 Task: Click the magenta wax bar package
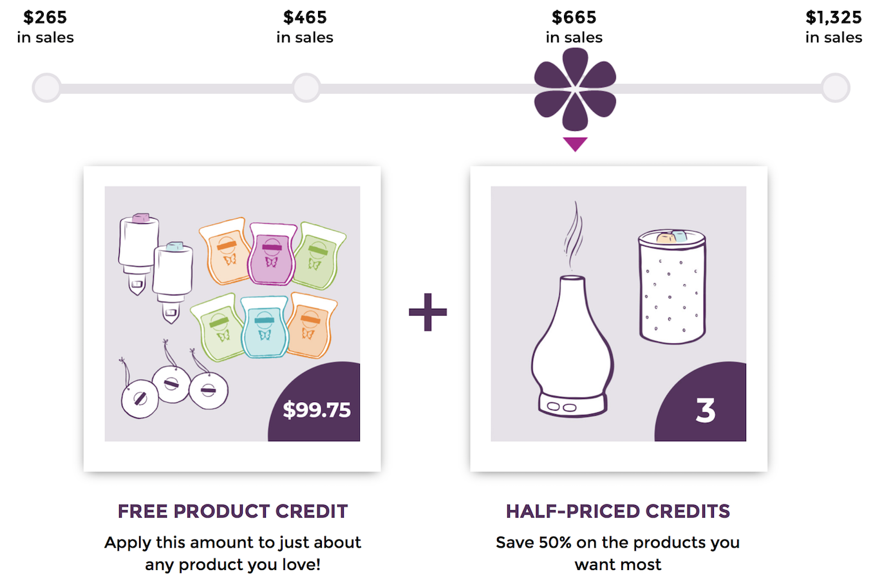pos(273,254)
